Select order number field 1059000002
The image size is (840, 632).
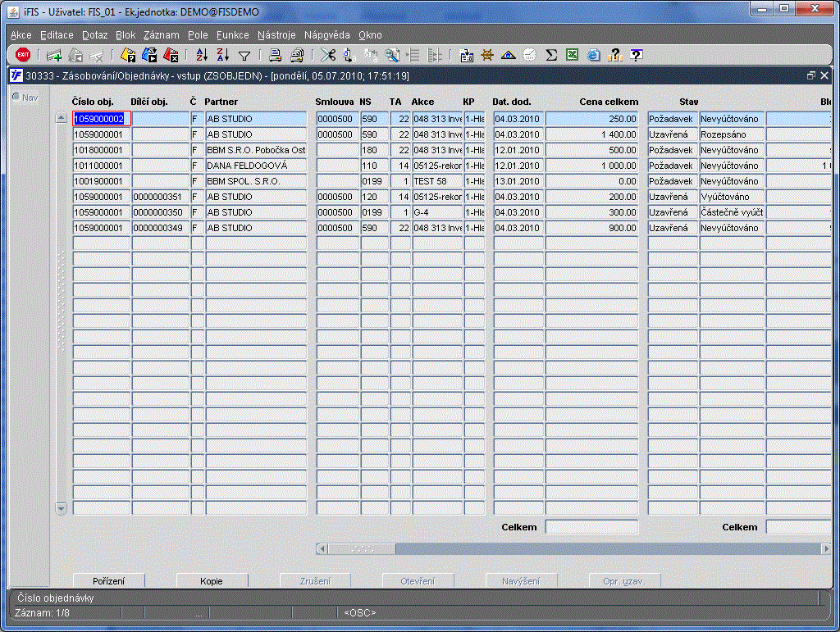coord(101,119)
